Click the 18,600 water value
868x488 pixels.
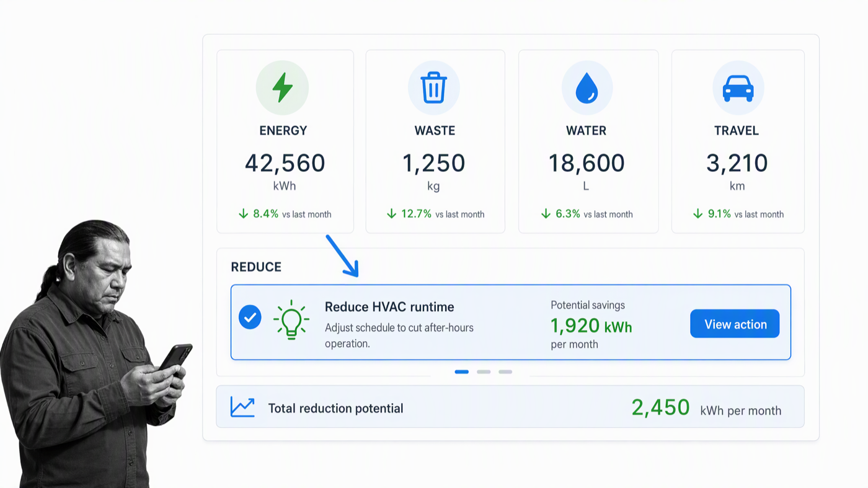coord(587,163)
